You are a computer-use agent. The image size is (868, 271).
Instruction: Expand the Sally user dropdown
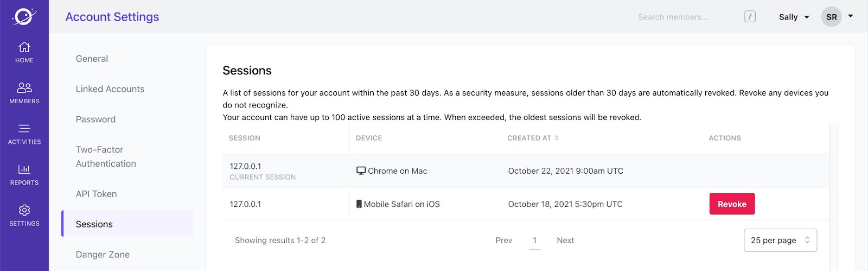point(794,17)
